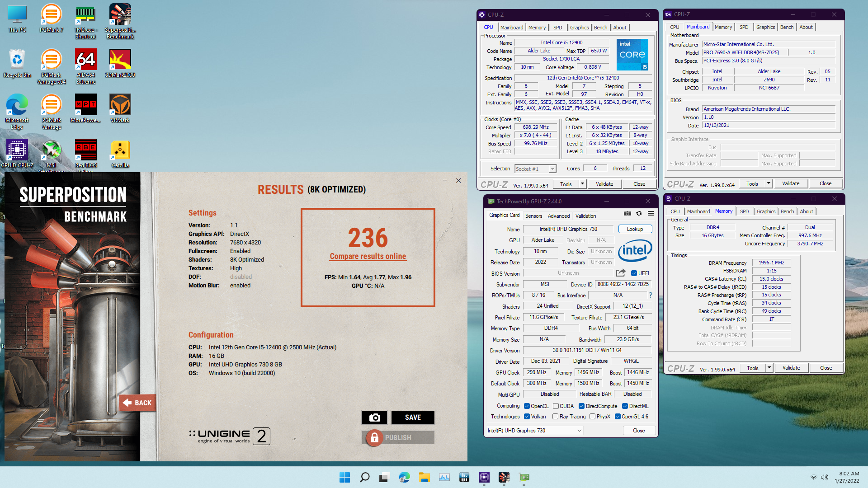Click Driver Version field in GPU-Z
The width and height of the screenshot is (868, 488).
point(587,350)
